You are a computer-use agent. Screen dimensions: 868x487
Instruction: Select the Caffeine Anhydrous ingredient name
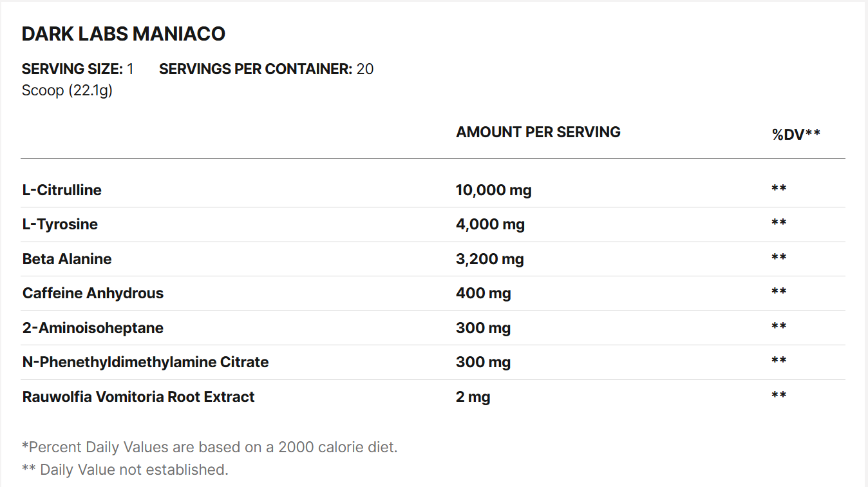pyautogui.click(x=93, y=293)
